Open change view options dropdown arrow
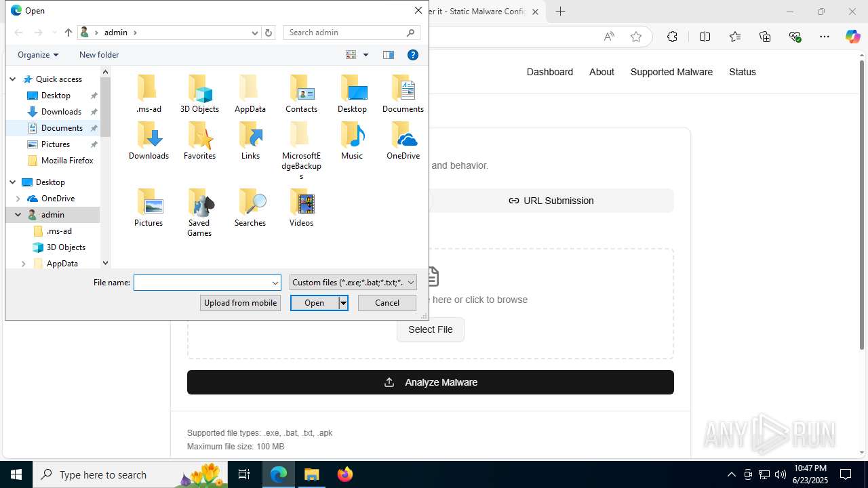 pos(366,55)
